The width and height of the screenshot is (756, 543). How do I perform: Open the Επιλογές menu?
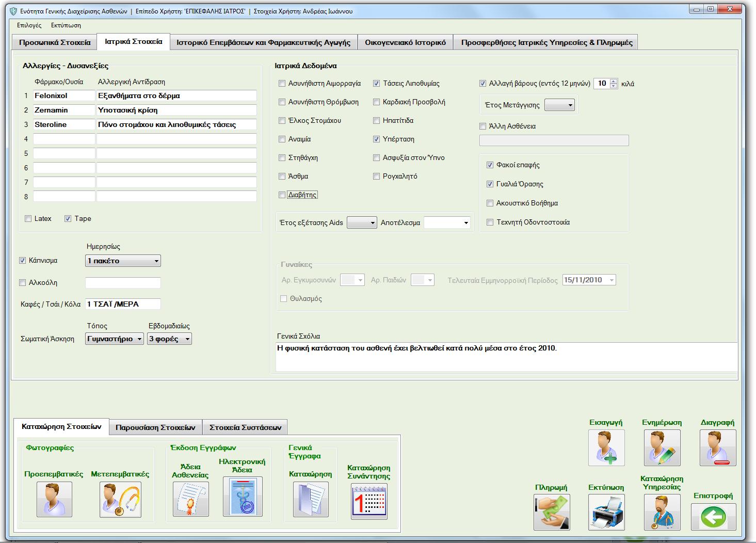coord(29,25)
